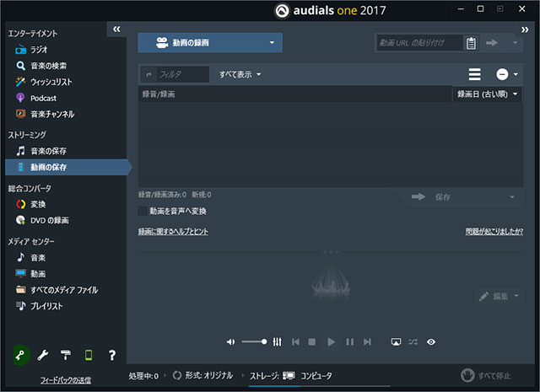
Task: Collapse the left sidebar with double chevron
Action: (116, 30)
